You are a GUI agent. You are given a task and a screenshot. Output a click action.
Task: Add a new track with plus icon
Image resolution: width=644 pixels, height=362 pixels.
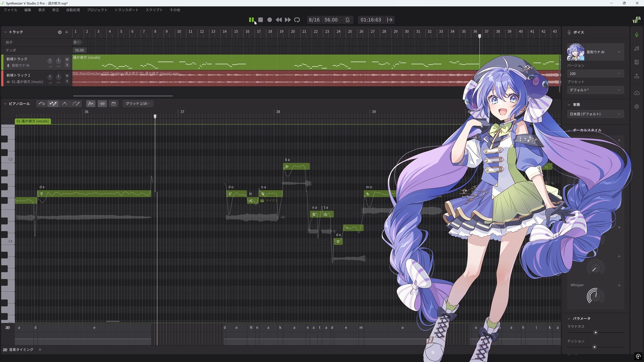click(x=66, y=32)
